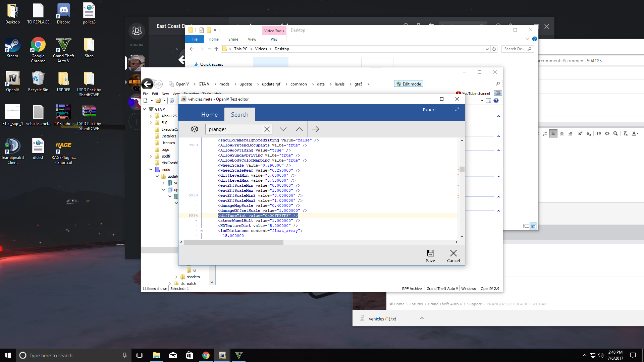The width and height of the screenshot is (644, 362).
Task: Open the OpenIV Edit menu
Action: tap(155, 94)
